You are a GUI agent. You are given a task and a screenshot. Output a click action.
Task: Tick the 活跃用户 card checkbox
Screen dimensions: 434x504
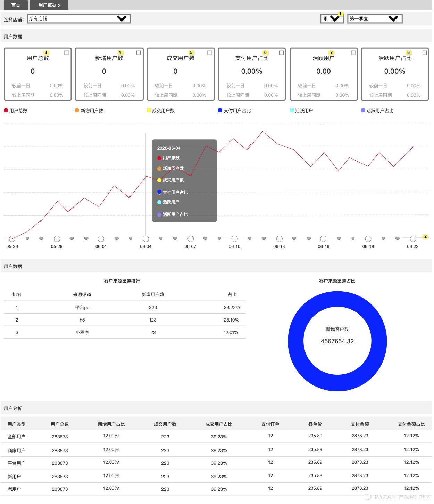[353, 53]
